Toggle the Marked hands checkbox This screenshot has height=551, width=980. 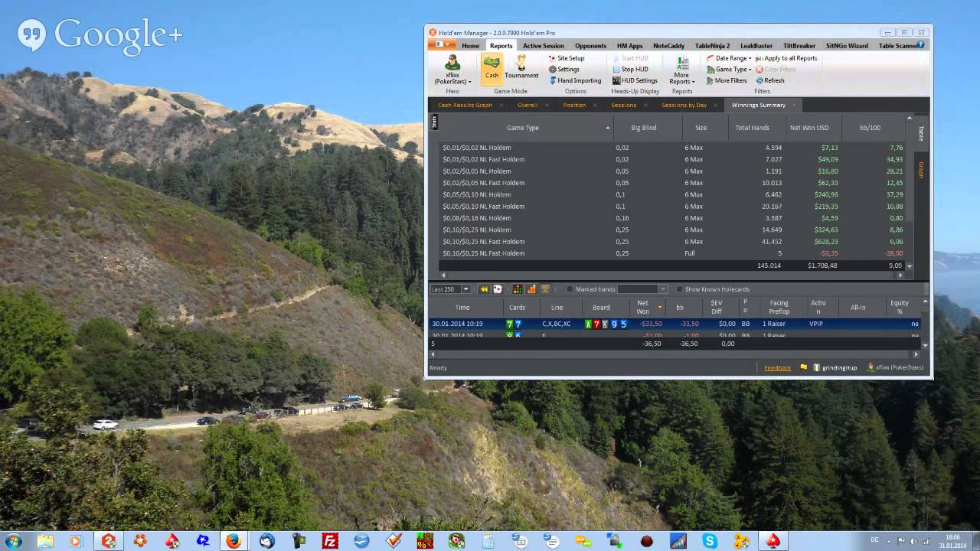tap(570, 289)
